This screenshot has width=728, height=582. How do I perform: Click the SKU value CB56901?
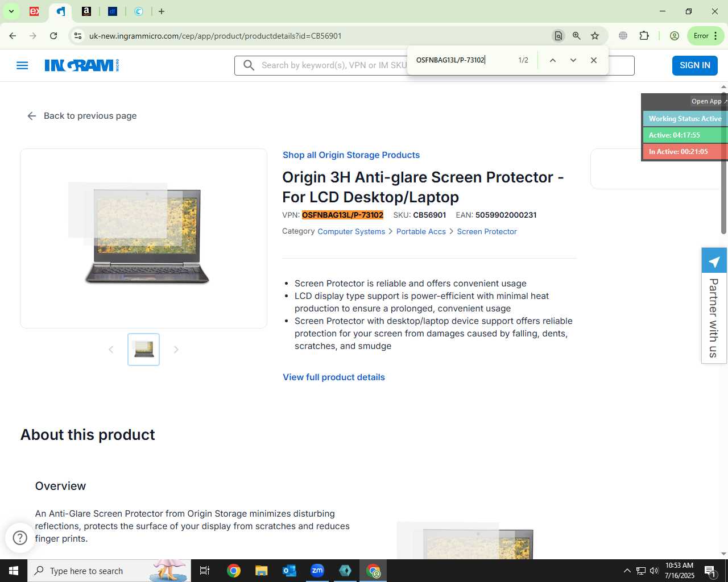429,215
